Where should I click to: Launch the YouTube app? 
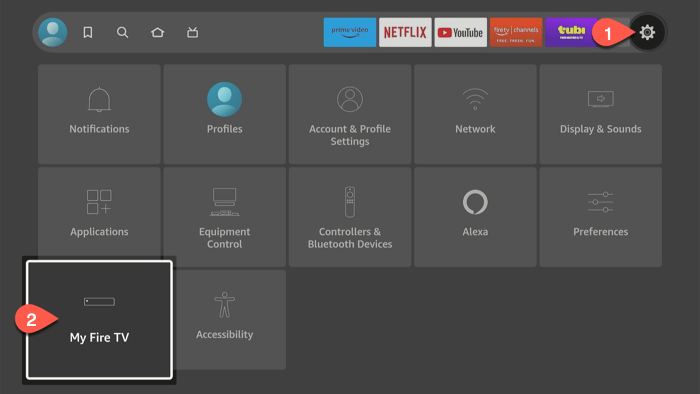[x=460, y=32]
